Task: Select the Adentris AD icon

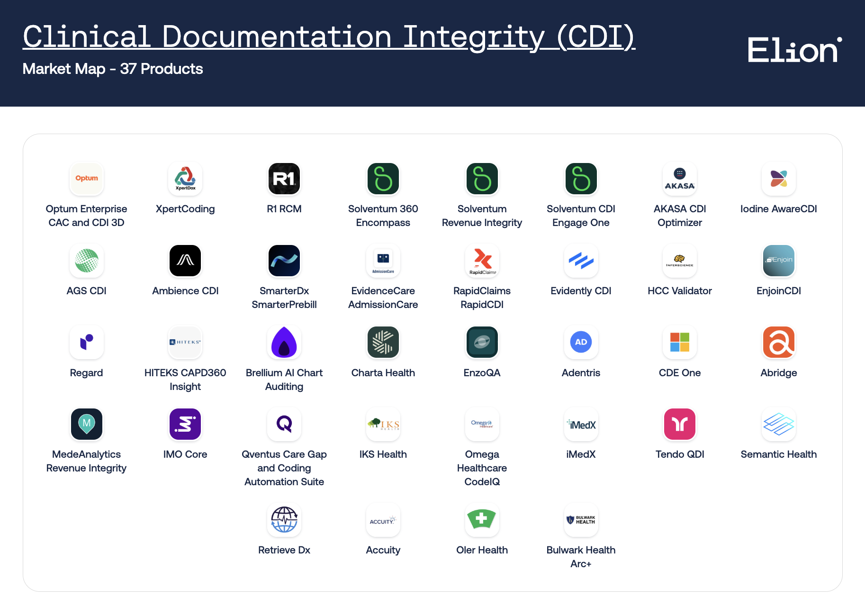Action: 581,342
